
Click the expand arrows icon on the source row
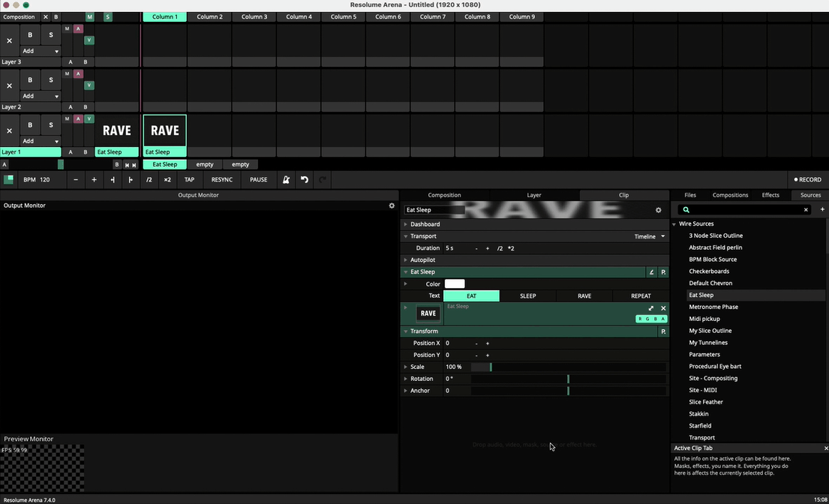(650, 308)
